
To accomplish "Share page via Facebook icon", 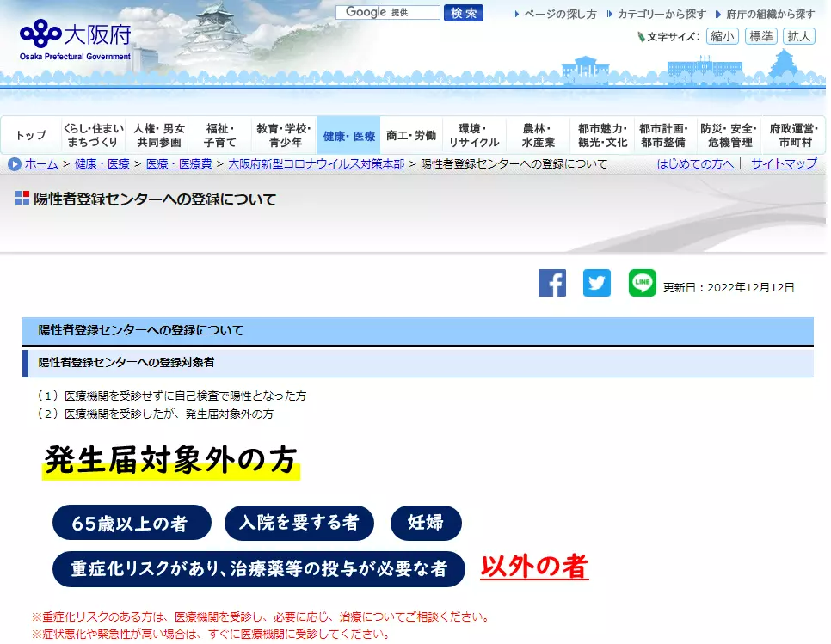I will (x=551, y=283).
